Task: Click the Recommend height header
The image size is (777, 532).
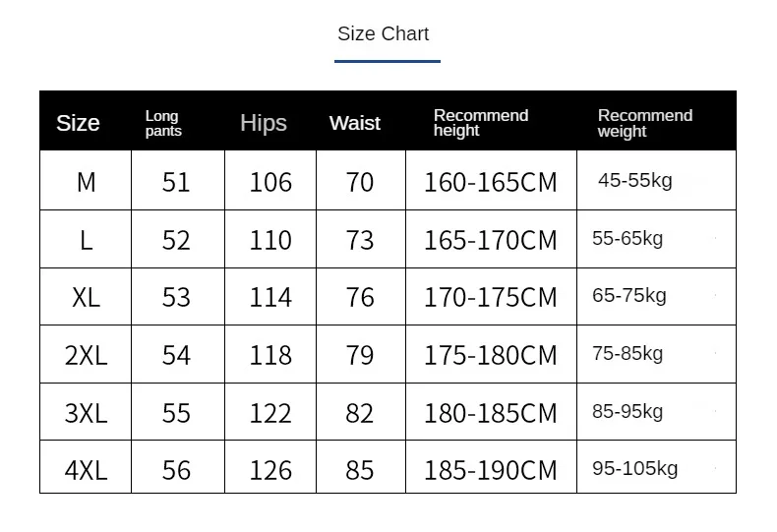Action: 481,122
